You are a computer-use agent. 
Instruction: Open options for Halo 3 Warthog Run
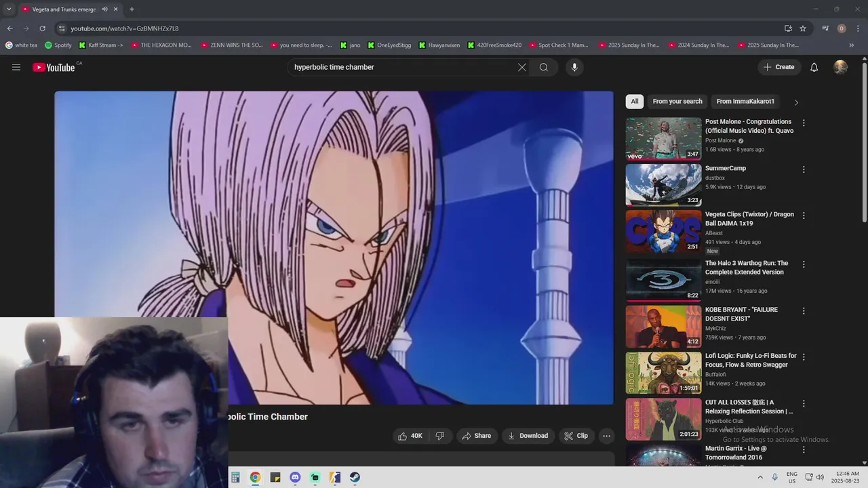(x=804, y=264)
